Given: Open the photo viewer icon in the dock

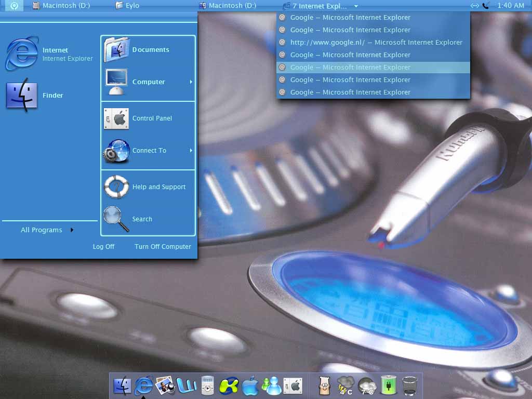Looking at the screenshot, I should click(165, 386).
